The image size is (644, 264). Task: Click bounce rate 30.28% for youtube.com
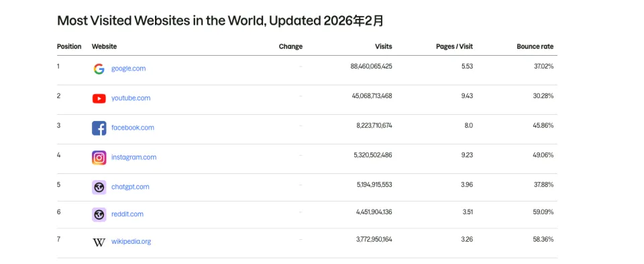(543, 96)
